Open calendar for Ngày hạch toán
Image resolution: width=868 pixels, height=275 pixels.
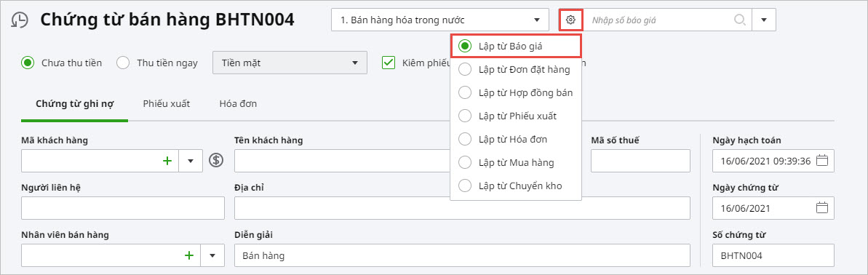(822, 161)
